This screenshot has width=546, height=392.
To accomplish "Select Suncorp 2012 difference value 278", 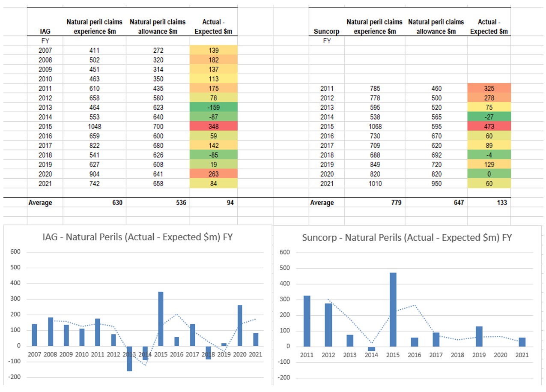I will pos(489,98).
